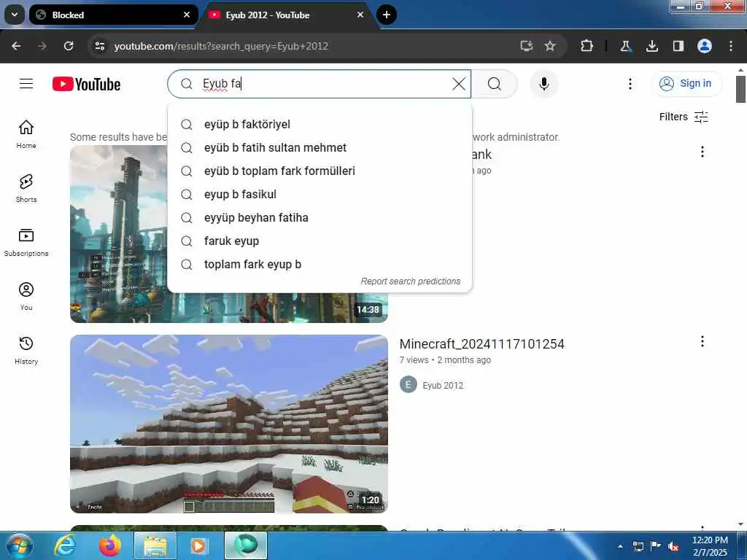The height and width of the screenshot is (560, 747).
Task: Start voice search with the microphone
Action: [x=543, y=84]
